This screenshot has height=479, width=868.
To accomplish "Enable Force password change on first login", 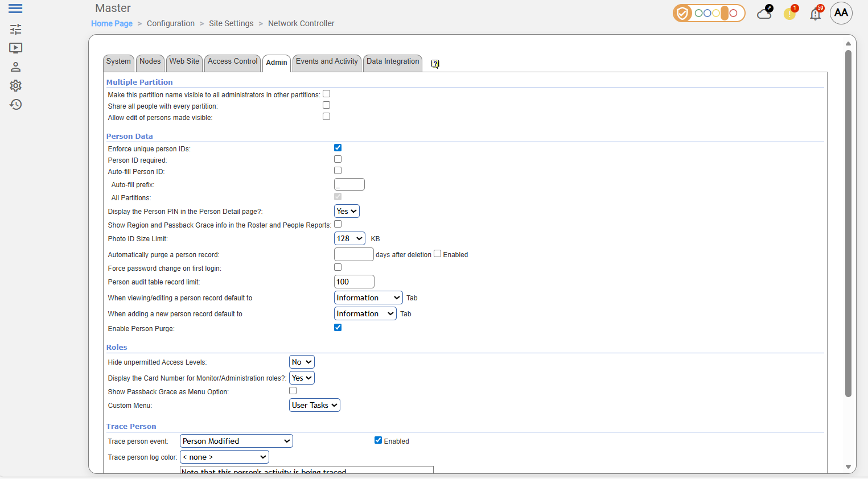I will click(338, 267).
